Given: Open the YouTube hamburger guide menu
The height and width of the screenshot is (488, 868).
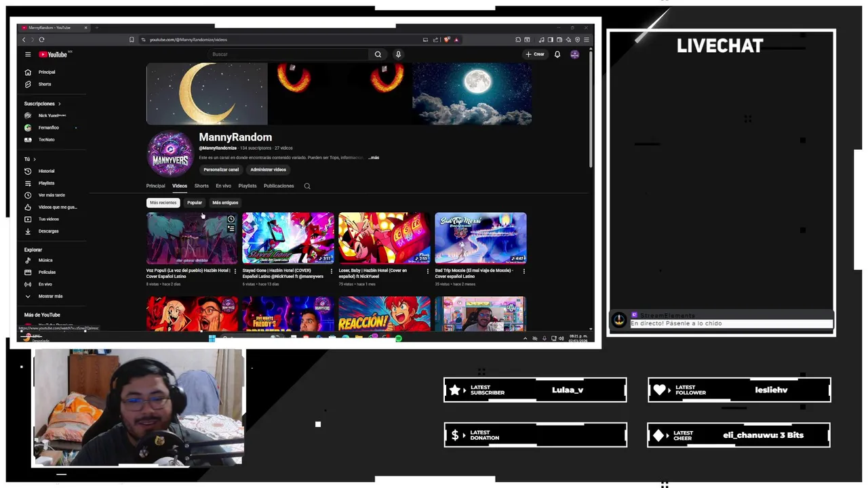Looking at the screenshot, I should point(28,54).
